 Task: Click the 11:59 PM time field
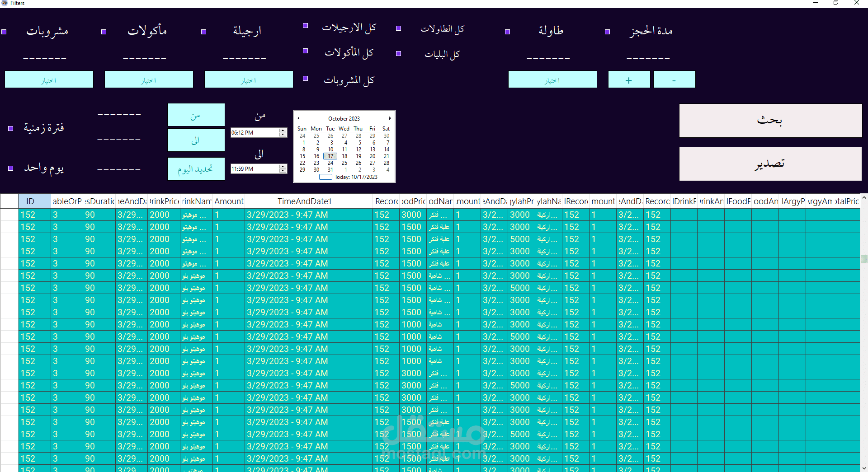point(255,169)
